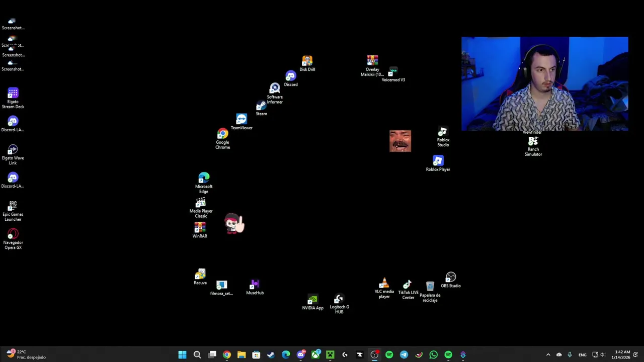Open the VLC media player shortcut
Image resolution: width=644 pixels, height=362 pixels.
(x=384, y=289)
